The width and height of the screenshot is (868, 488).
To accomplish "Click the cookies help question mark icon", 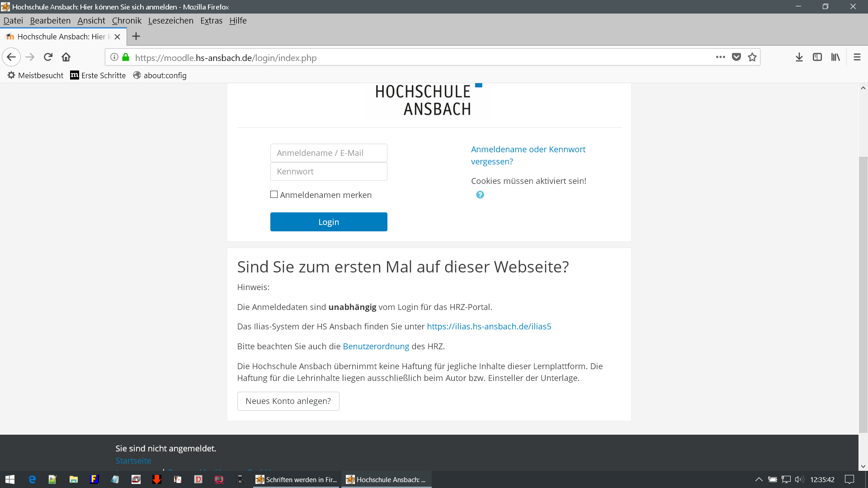I will [480, 195].
